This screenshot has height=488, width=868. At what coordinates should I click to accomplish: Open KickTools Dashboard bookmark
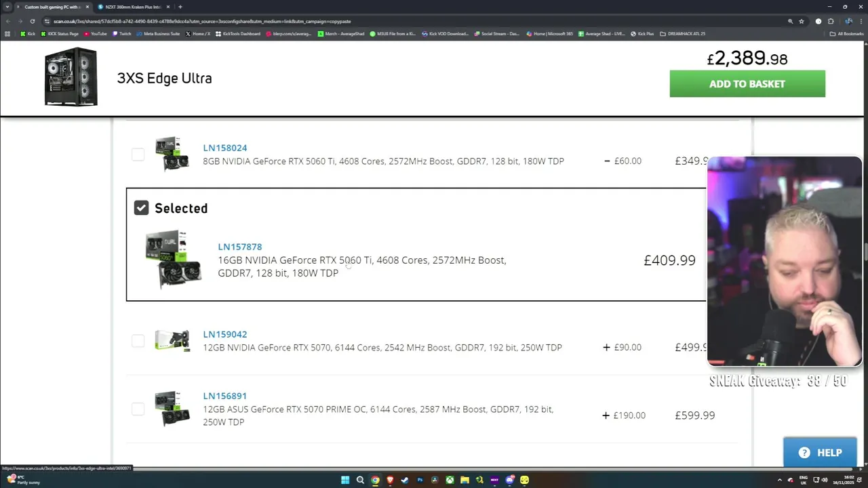pos(238,33)
